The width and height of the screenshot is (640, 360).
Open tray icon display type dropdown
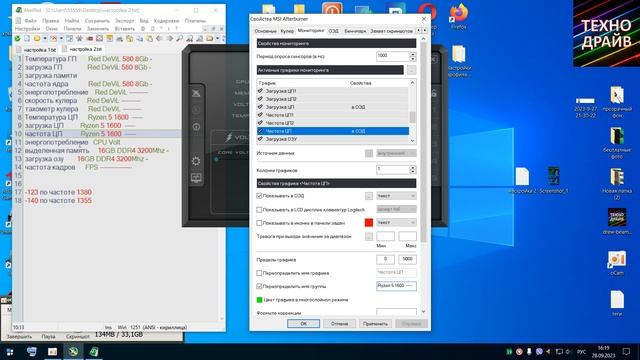tap(396, 222)
